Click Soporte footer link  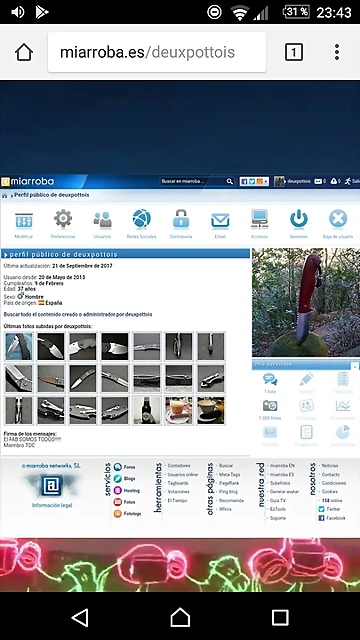278,518
